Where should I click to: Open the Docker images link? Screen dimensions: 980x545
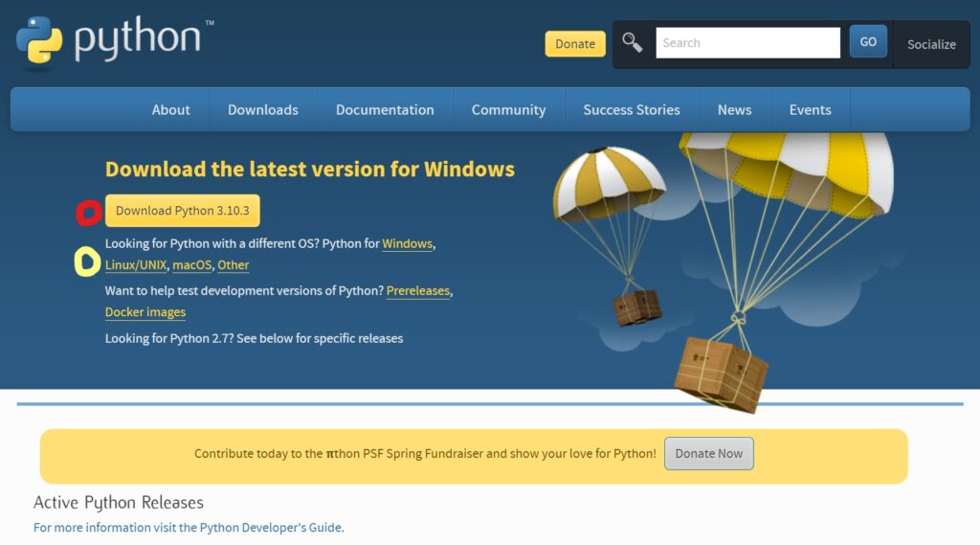145,312
